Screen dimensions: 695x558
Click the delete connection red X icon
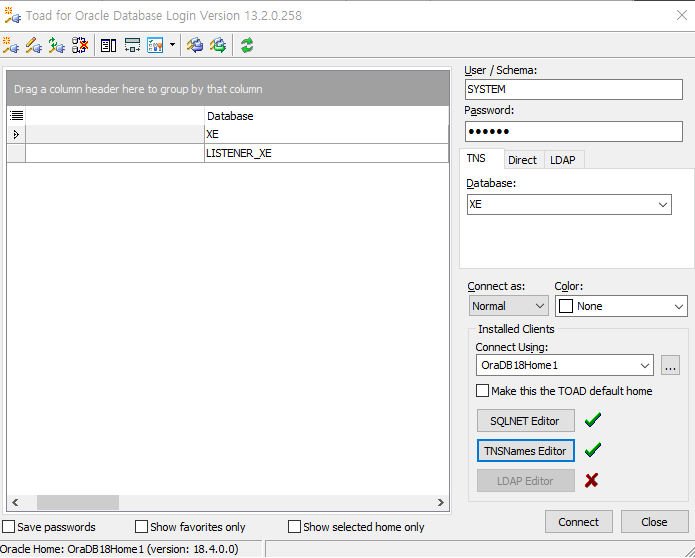pyautogui.click(x=80, y=45)
